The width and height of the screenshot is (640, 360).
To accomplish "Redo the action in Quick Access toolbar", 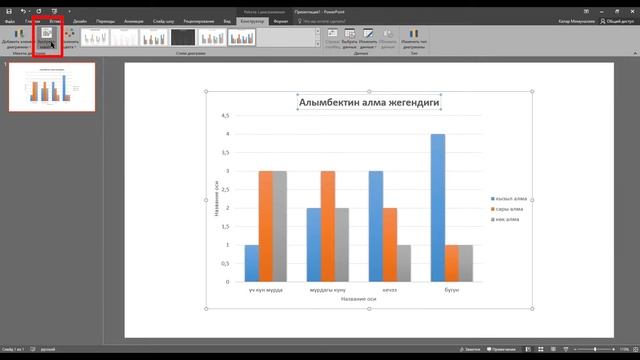I will click(x=39, y=11).
